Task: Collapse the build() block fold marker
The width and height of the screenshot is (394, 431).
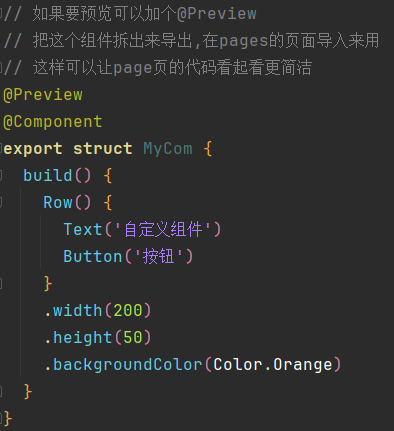Action: pyautogui.click(x=1, y=175)
